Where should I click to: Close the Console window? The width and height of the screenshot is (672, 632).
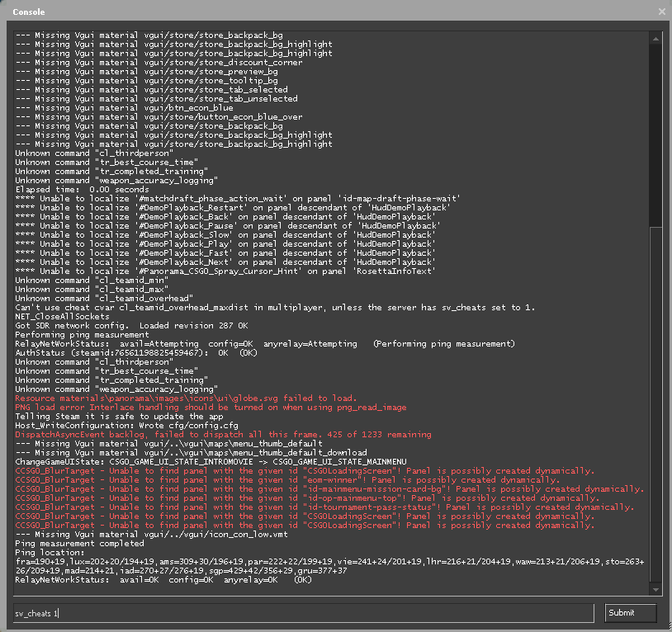661,12
